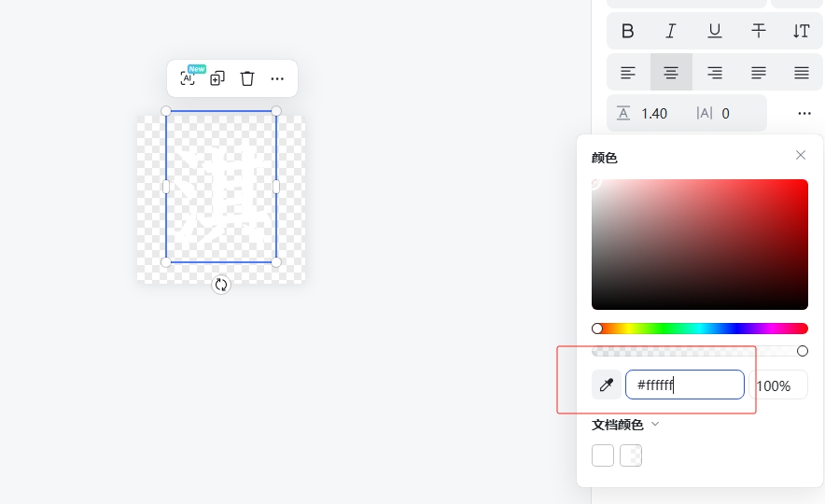
Task: Click the AI recognize icon with New badge
Action: [x=189, y=78]
